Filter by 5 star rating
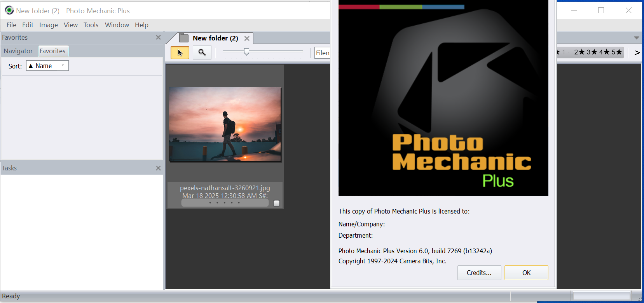The height and width of the screenshot is (303, 644). click(x=617, y=52)
